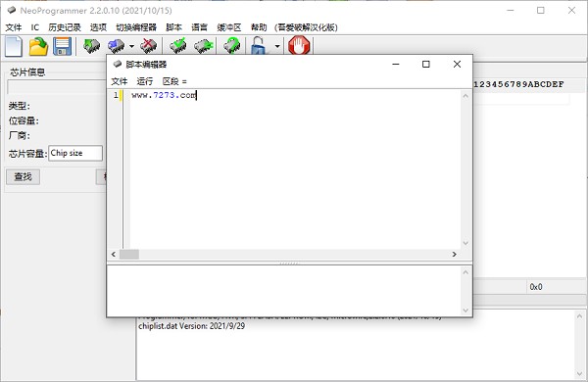Open the 帮助 menu
The image size is (588, 382).
coord(259,27)
